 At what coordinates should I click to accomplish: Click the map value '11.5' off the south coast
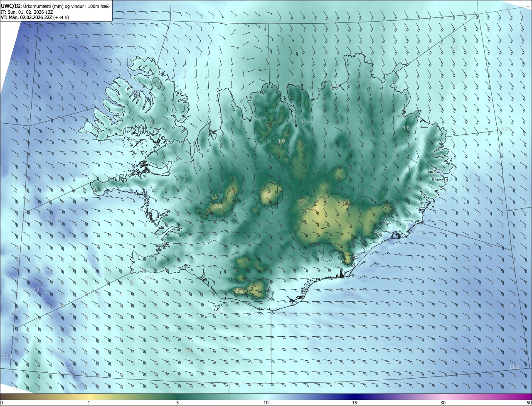(x=352, y=295)
